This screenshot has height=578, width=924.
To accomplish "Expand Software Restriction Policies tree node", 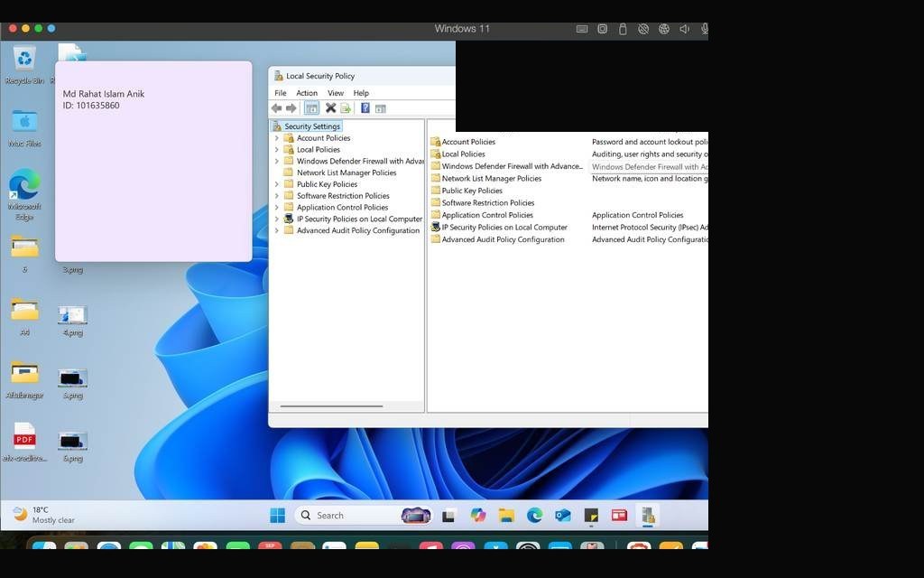I will [x=277, y=196].
